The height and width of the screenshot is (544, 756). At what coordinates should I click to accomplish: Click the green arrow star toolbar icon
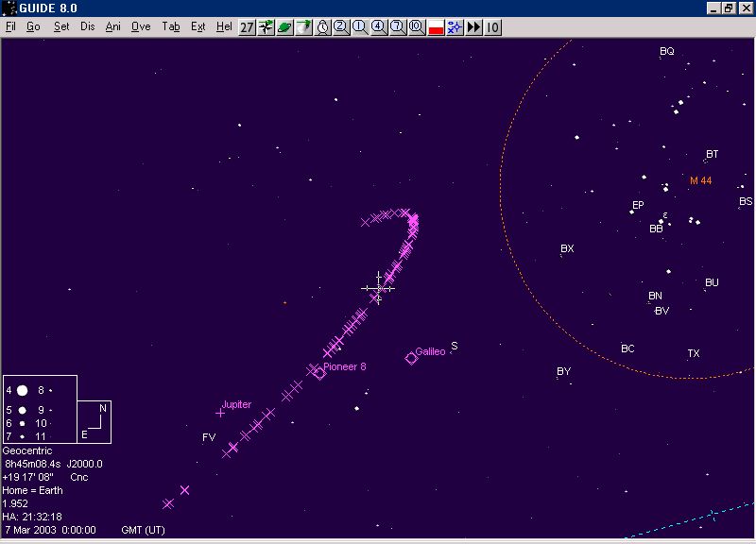click(266, 27)
